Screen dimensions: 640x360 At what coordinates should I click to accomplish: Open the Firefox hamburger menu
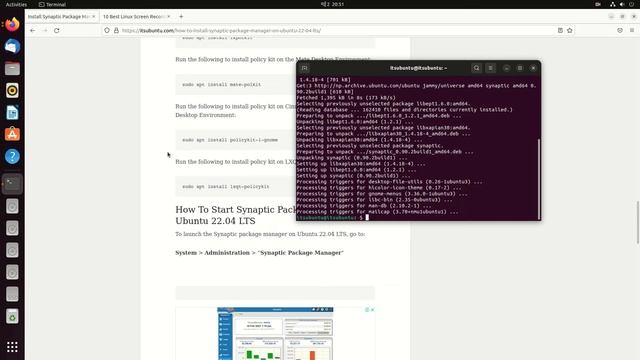(632, 31)
